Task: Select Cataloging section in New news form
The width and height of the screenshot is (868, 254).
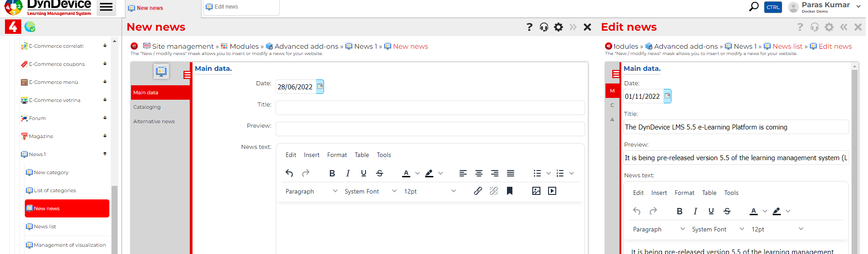Action: (147, 107)
